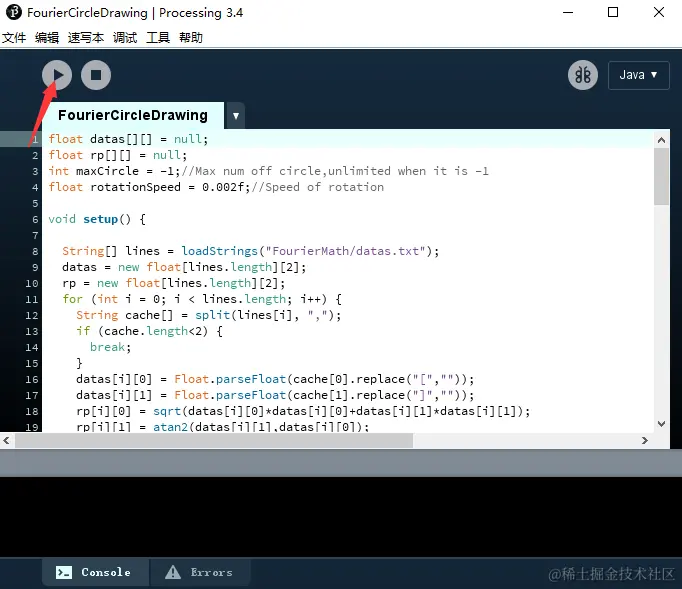Run the sketch with the Play button
Screen dimensions: 682x589
point(57,75)
